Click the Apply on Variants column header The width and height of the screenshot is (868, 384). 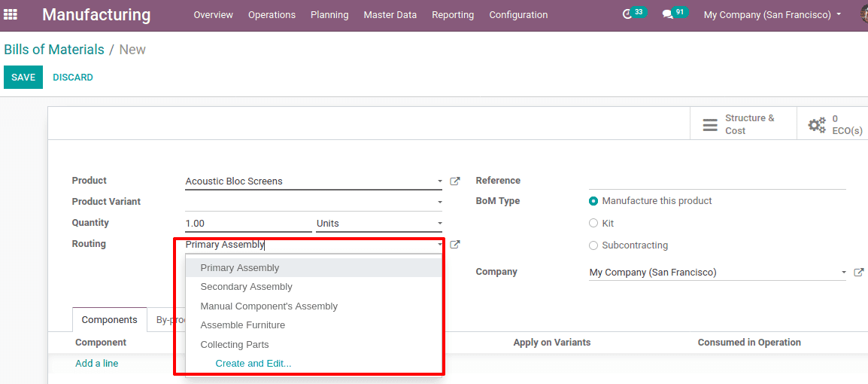coord(552,343)
